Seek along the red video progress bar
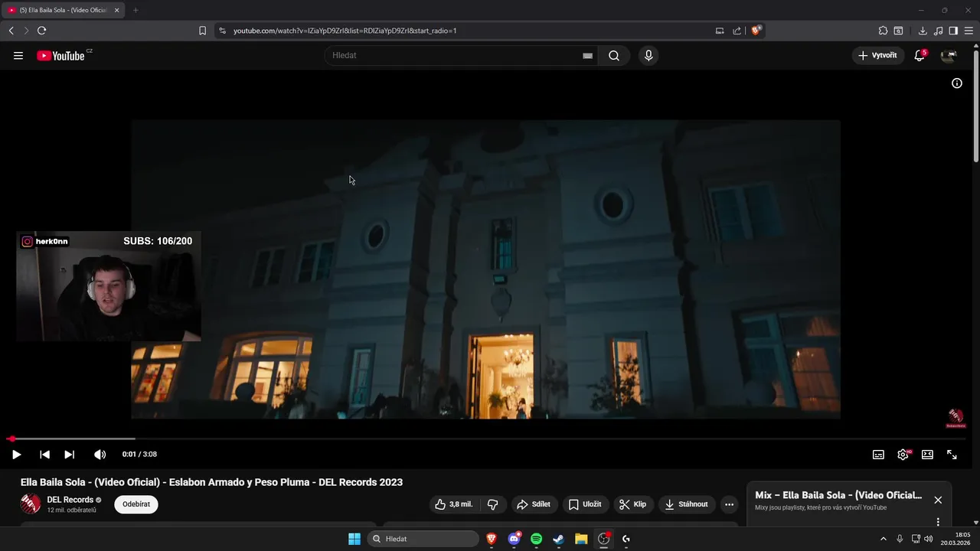 click(x=485, y=439)
